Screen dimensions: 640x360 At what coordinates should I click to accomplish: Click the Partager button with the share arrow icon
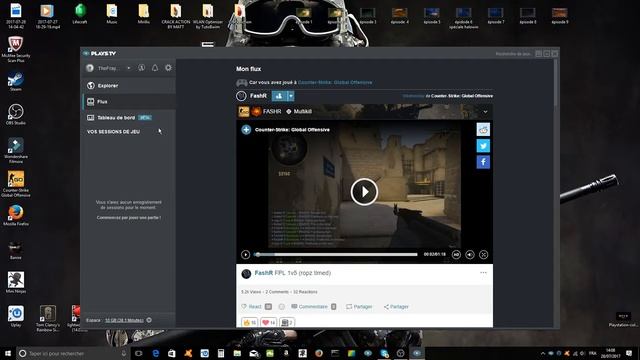pyautogui.click(x=396, y=307)
